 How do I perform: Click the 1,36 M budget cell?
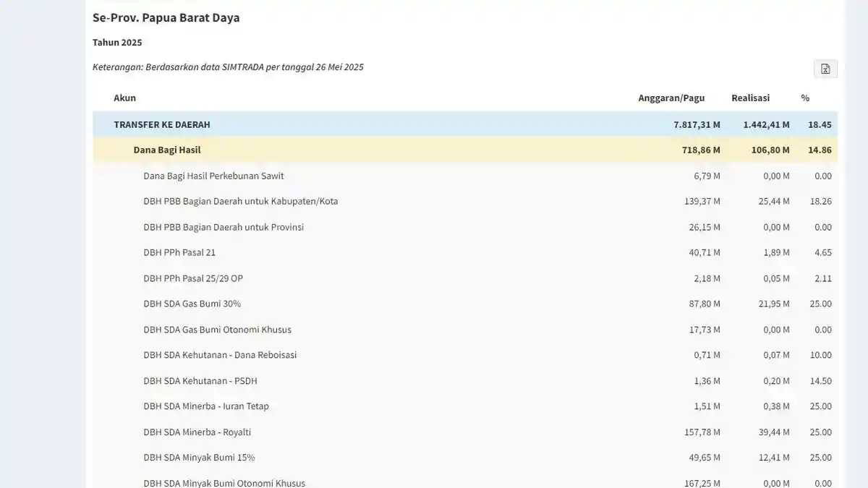[x=707, y=381]
